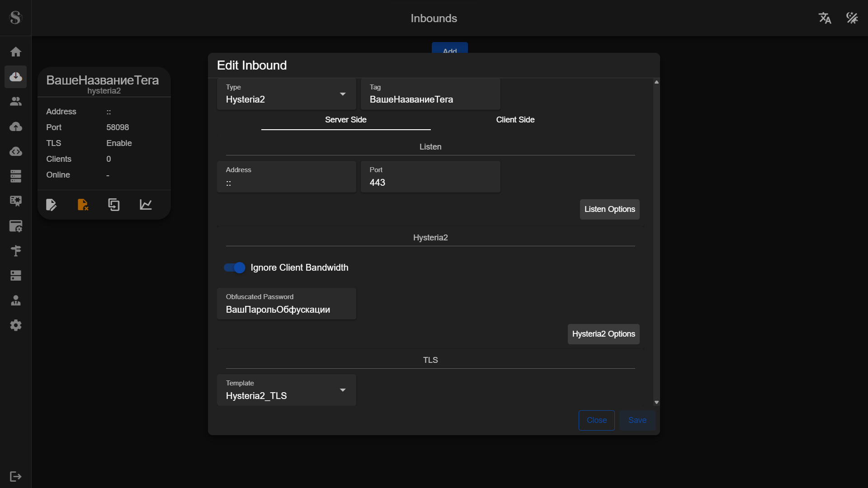
Task: Click the dialog scrollbar down arrow
Action: [656, 402]
